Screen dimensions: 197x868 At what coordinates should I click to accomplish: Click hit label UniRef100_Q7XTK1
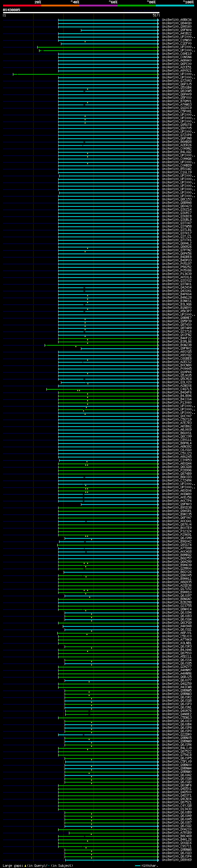[177, 240]
